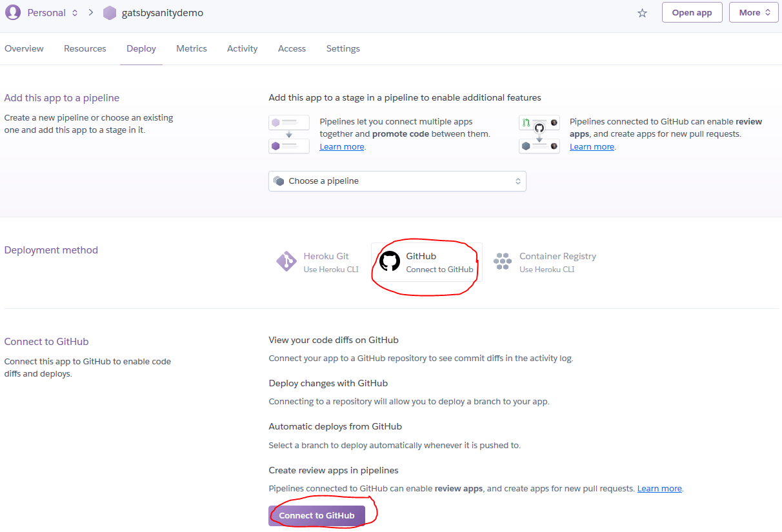Select the Deploy tab
782x532 pixels.
141,48
